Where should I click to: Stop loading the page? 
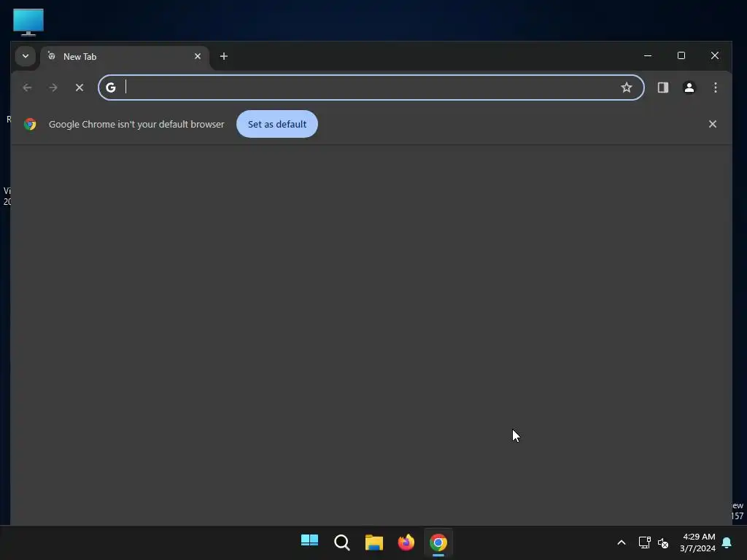coord(80,87)
